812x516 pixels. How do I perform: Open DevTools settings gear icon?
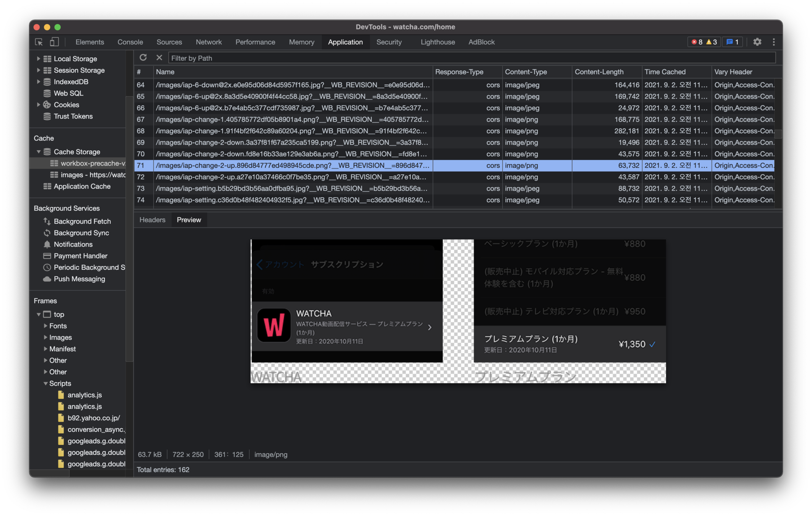click(x=757, y=42)
